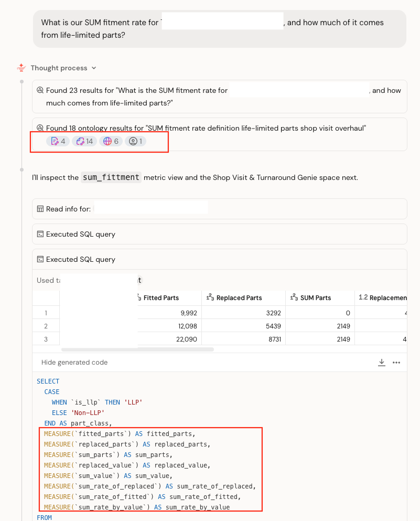Viewport: 420px width, 521px height.
Task: Click the code line MEASURE(`fitted_parts`)
Action: [120, 433]
